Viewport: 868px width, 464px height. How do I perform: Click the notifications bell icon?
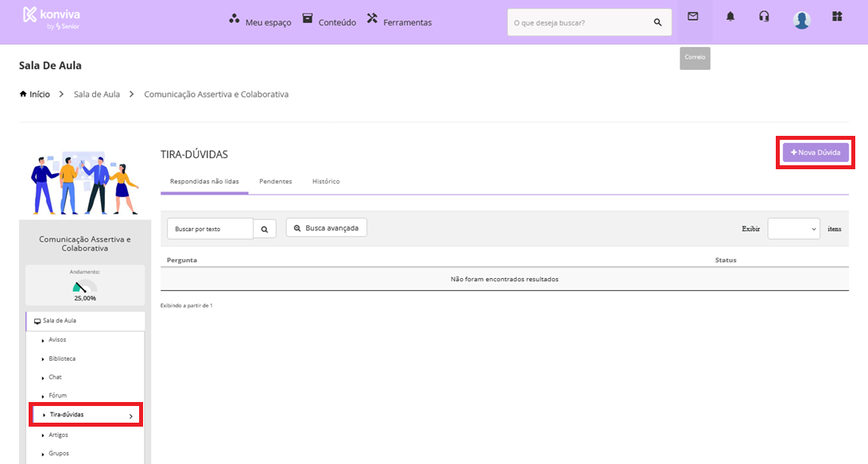point(730,17)
